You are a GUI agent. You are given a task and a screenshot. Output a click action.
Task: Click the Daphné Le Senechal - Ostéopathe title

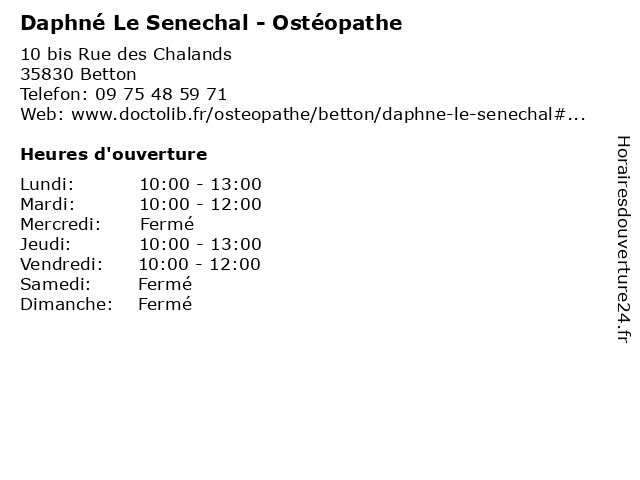pyautogui.click(x=211, y=23)
